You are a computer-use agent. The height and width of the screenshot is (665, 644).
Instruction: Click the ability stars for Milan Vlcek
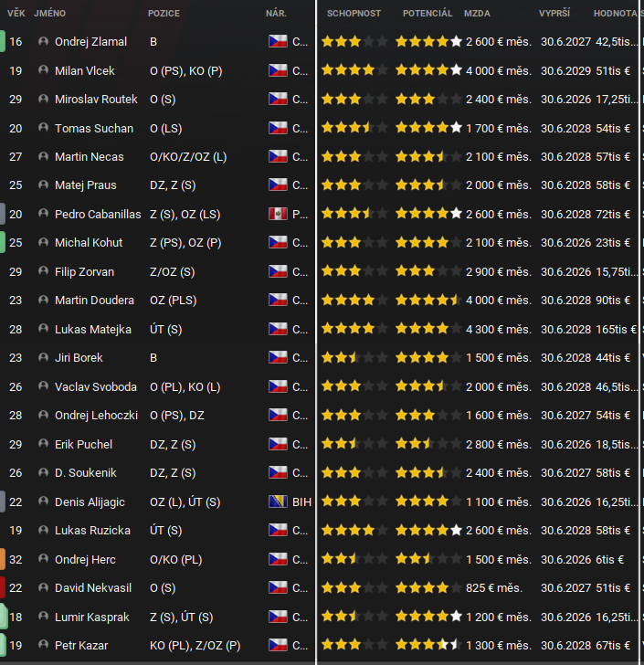click(354, 70)
